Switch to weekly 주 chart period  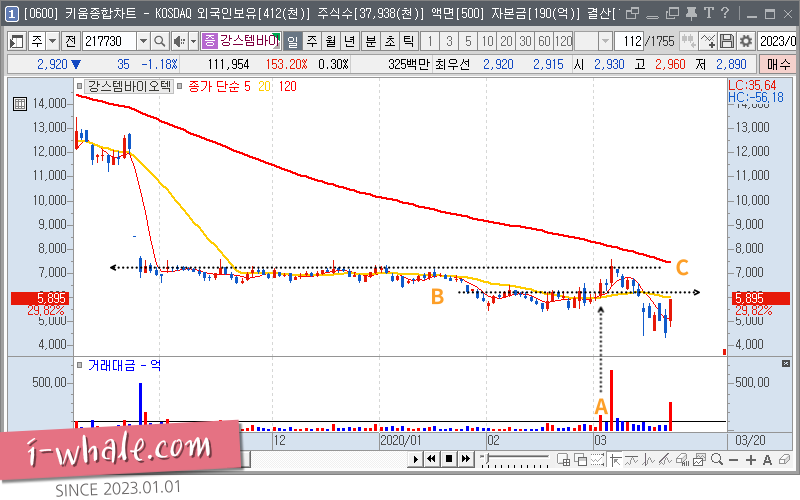312,41
